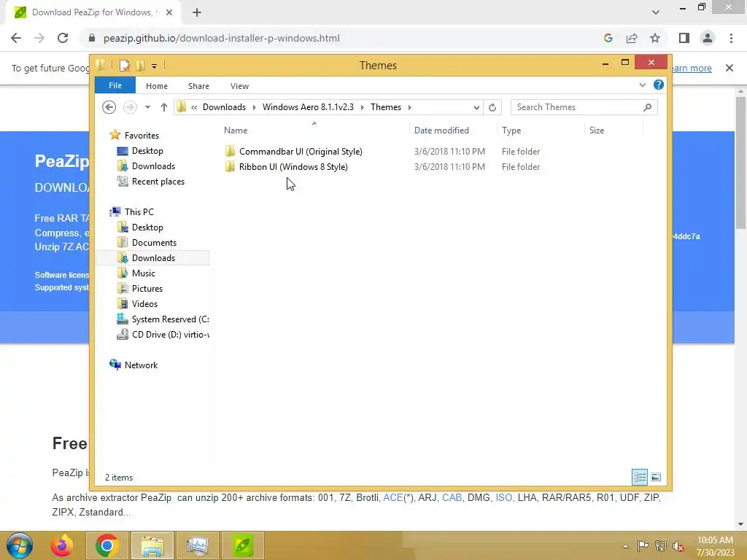Open the ISO link on the PeaZip page

click(x=503, y=497)
